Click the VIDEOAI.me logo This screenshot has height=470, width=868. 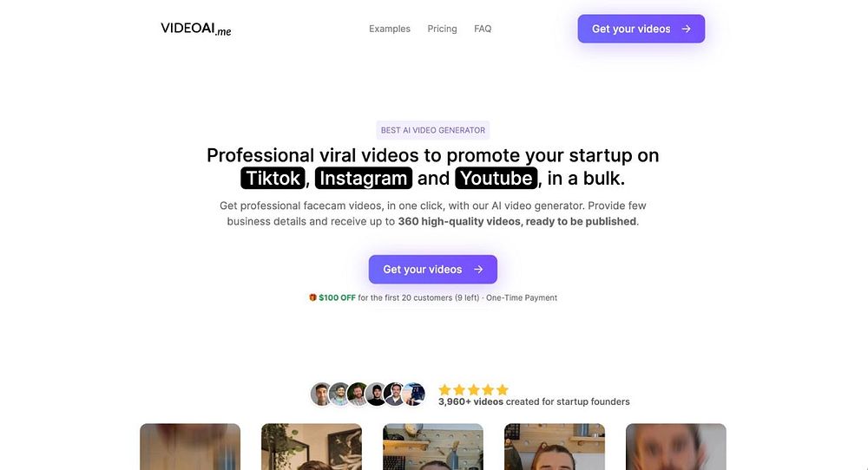(x=196, y=29)
